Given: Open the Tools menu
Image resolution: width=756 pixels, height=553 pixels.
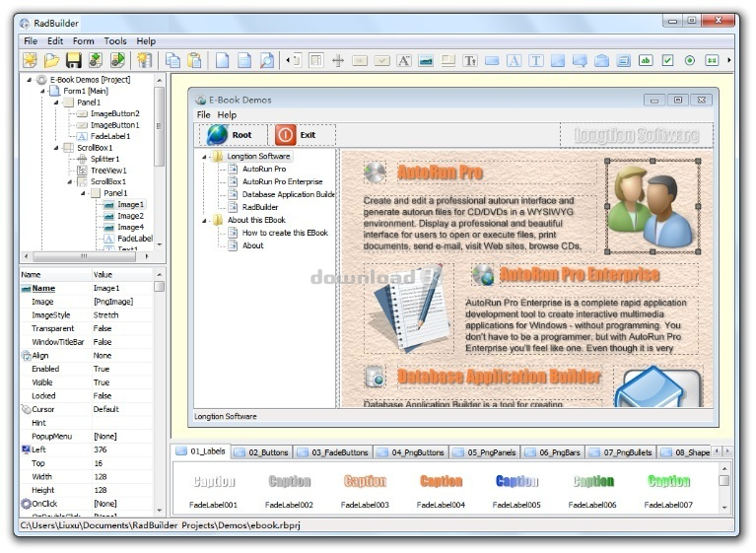Looking at the screenshot, I should click(x=115, y=41).
